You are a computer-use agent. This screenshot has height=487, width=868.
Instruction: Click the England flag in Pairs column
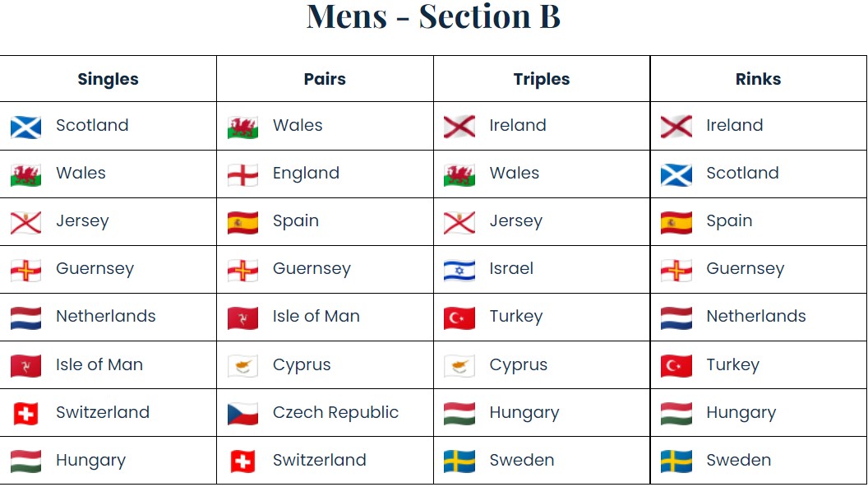click(x=243, y=175)
